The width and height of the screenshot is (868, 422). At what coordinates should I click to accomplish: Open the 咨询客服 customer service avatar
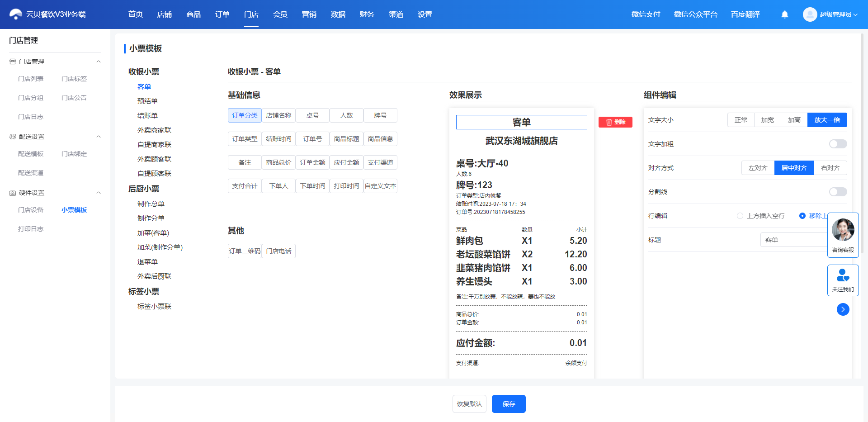(843, 230)
